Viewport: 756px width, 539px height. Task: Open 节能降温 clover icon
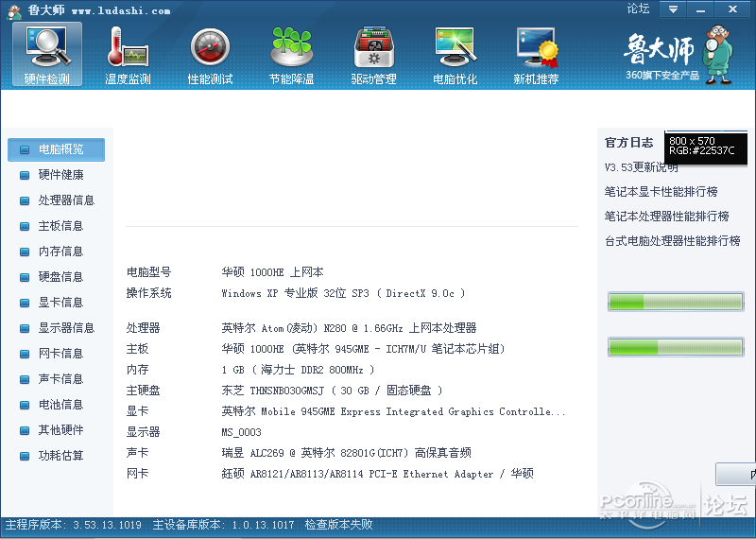292,55
